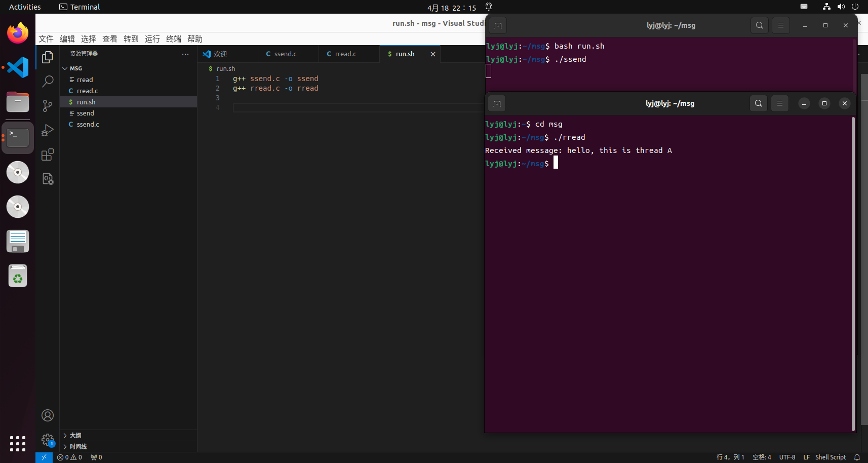Go to line via 行 4, 列 1
868x463 pixels.
pyautogui.click(x=730, y=457)
